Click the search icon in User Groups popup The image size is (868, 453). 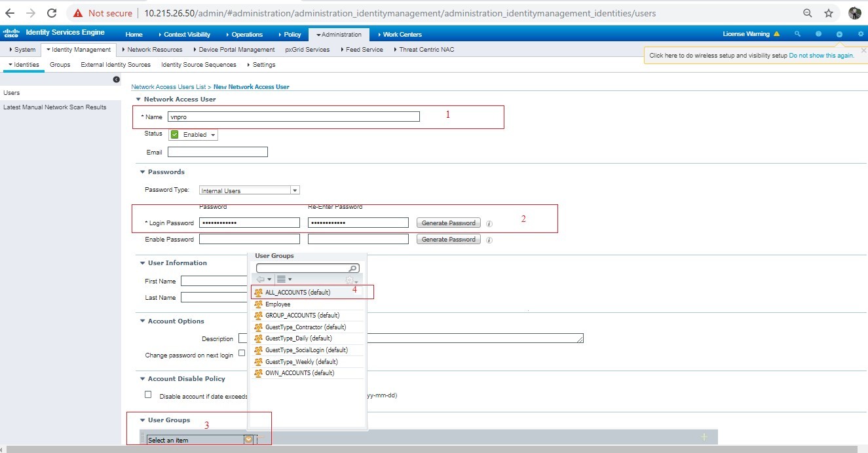353,268
